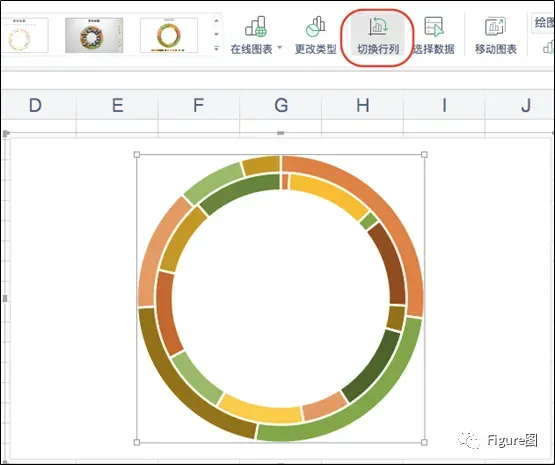Click the plot area bottom-right resize handle

[424, 442]
